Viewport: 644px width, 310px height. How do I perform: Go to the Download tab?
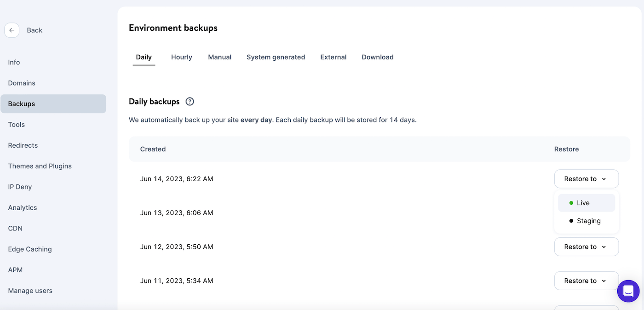(x=377, y=57)
